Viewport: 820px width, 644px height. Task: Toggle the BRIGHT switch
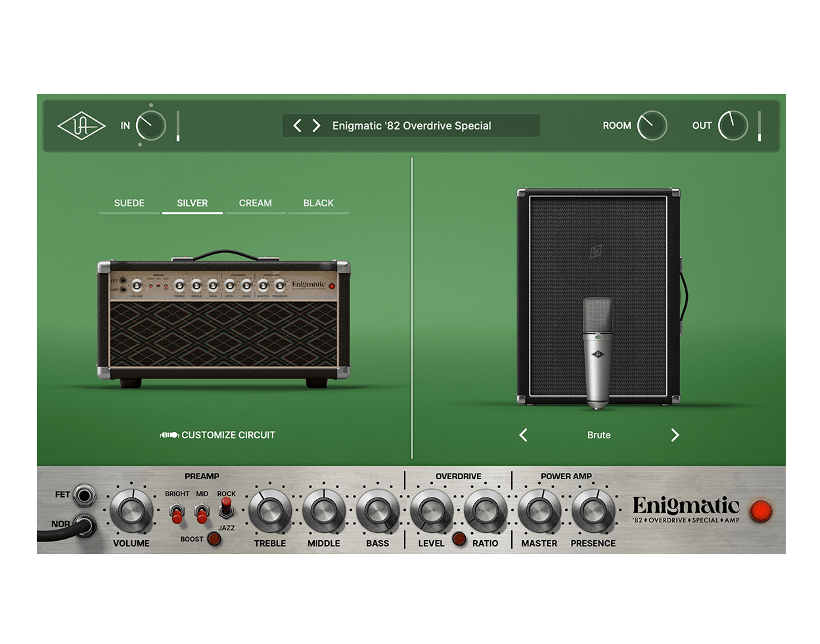click(x=177, y=513)
